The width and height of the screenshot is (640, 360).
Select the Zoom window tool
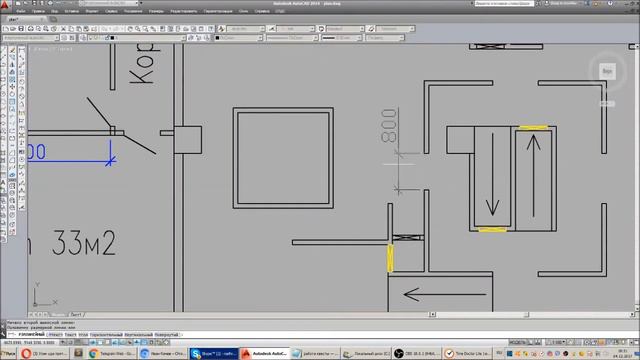(x=146, y=29)
